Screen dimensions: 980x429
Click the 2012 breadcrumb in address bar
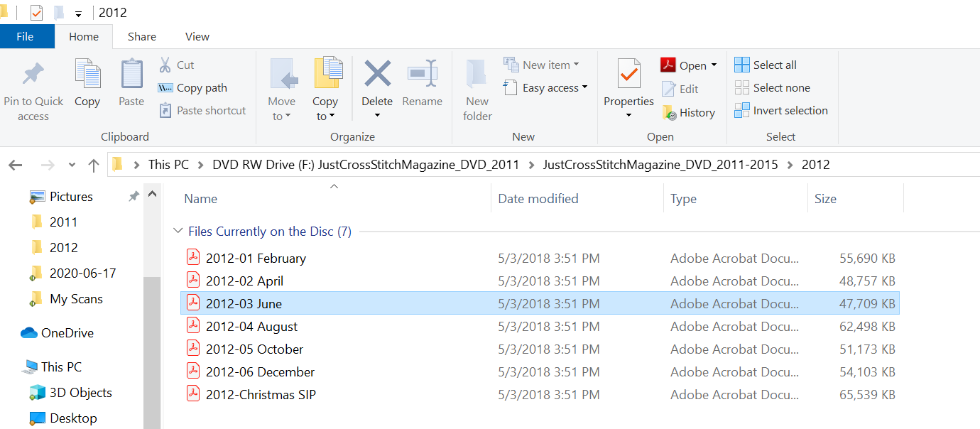click(816, 165)
